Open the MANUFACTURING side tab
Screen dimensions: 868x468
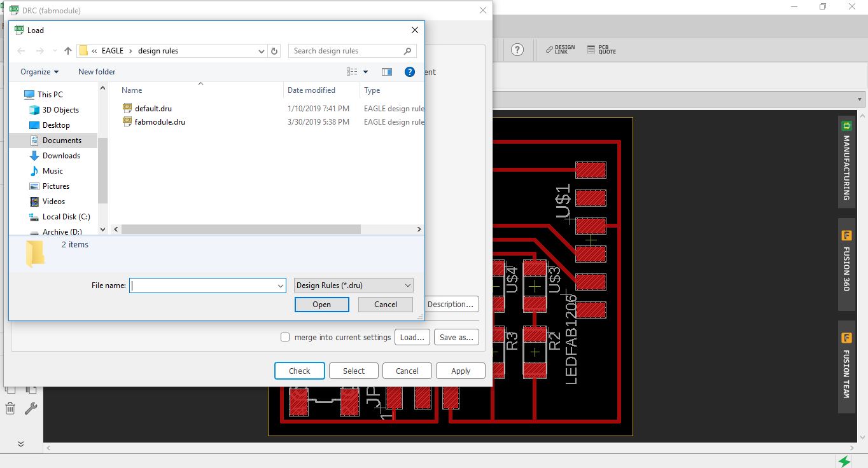[x=846, y=162]
